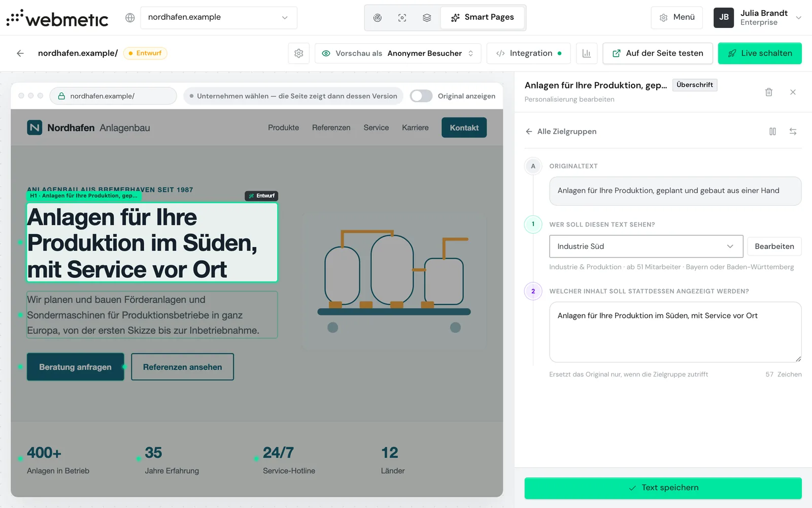Viewport: 812px width, 508px height.
Task: Click the 12 Länder stat
Action: [x=393, y=460]
